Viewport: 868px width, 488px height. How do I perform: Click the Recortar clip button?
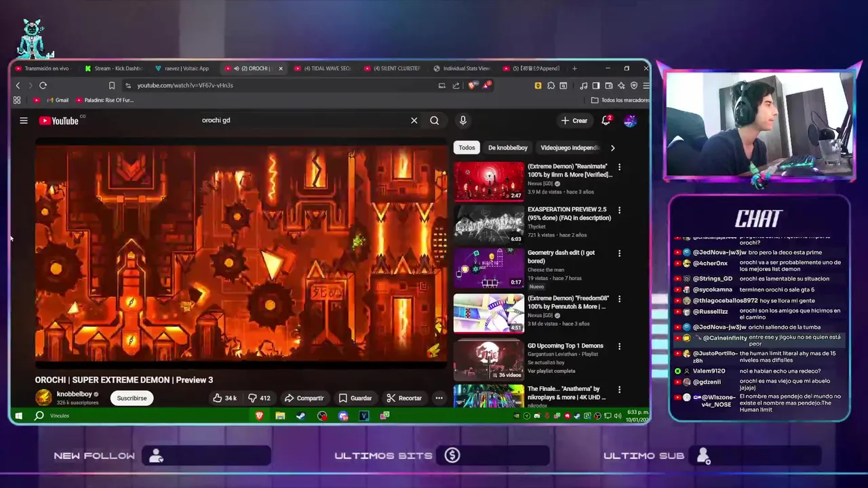pos(404,398)
